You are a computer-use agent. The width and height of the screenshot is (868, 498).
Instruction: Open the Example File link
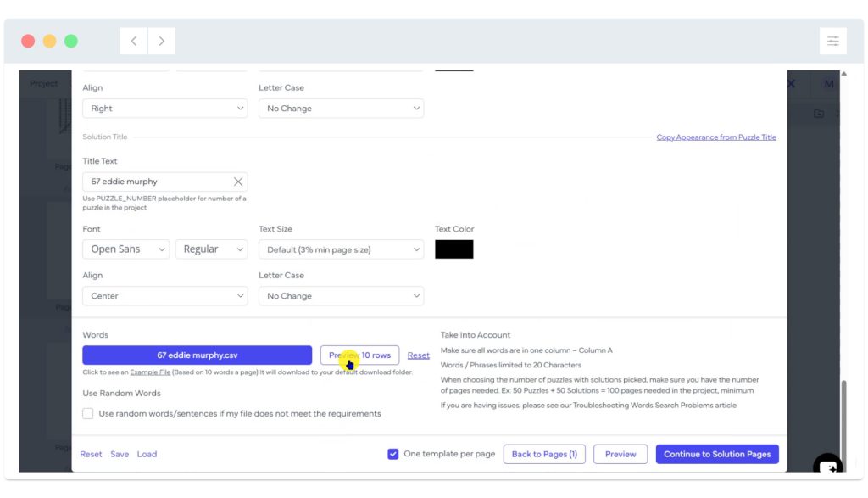[150, 372]
